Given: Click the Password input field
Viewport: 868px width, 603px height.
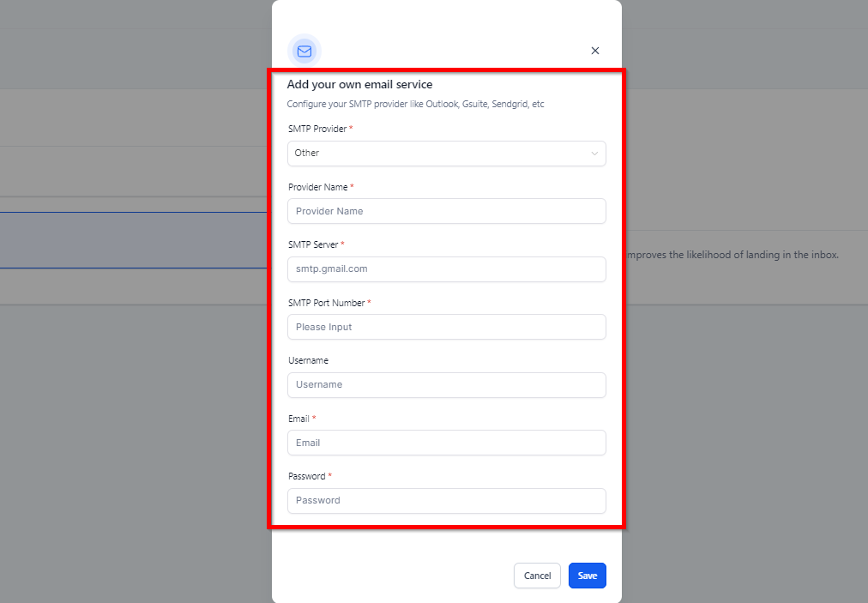Looking at the screenshot, I should (446, 501).
